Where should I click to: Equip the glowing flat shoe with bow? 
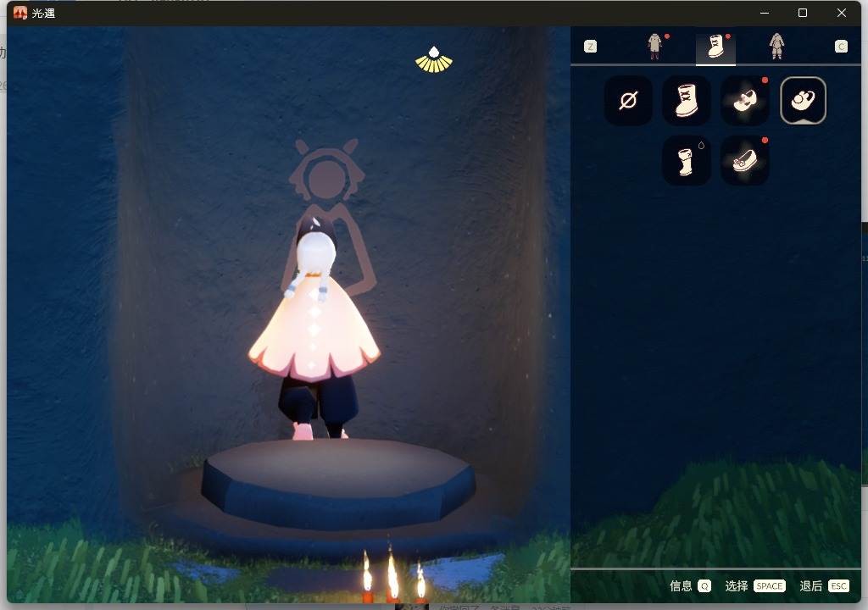(745, 160)
